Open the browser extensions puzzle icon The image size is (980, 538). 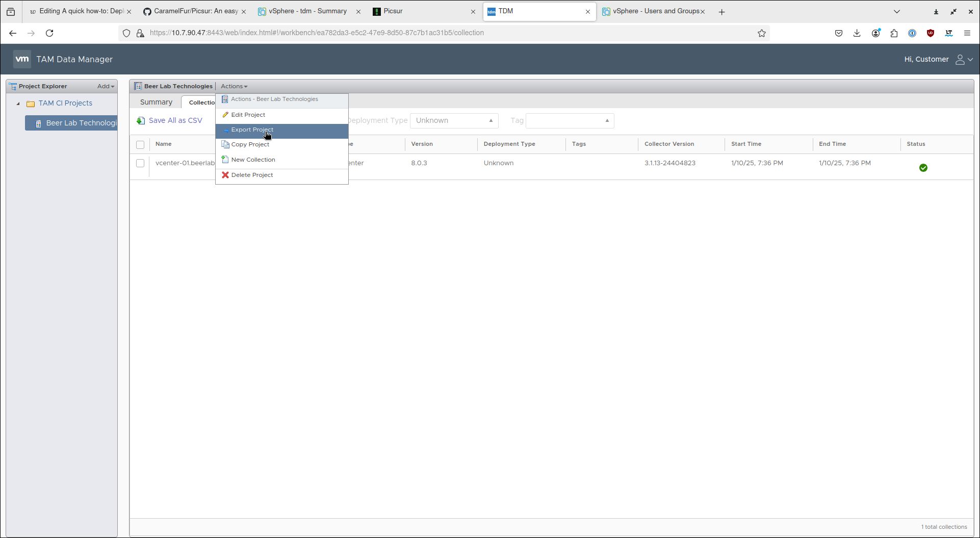[894, 33]
